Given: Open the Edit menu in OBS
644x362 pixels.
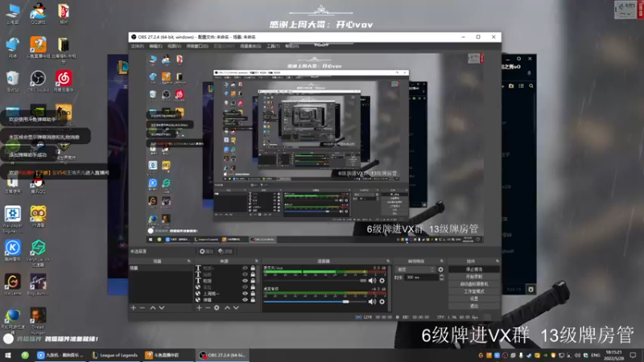Looking at the screenshot, I should pos(155,47).
